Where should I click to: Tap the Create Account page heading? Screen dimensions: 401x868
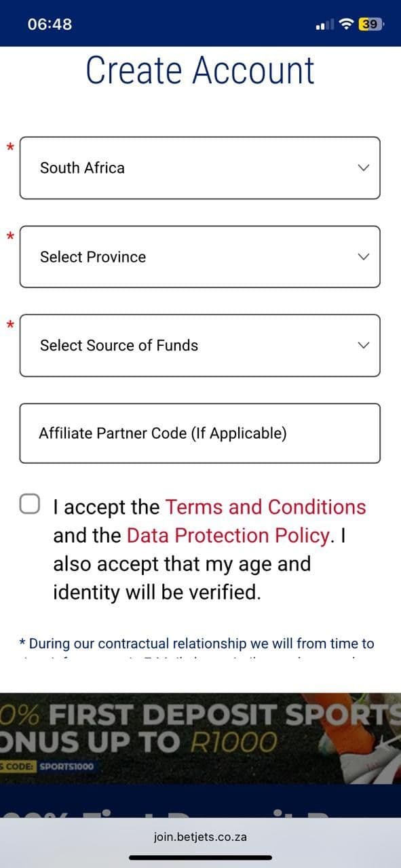click(200, 70)
